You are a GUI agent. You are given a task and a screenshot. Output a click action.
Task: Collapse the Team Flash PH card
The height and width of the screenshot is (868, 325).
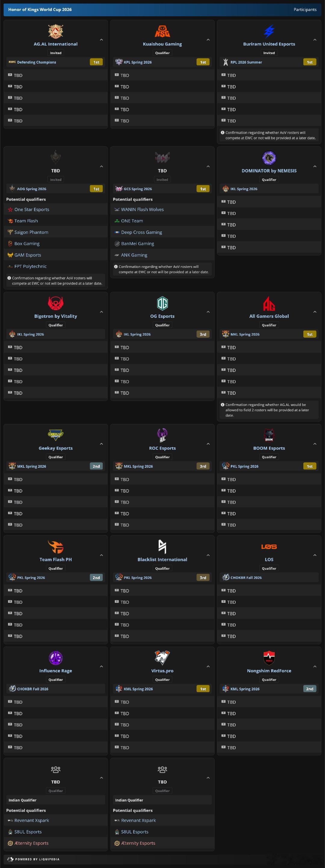click(101, 555)
